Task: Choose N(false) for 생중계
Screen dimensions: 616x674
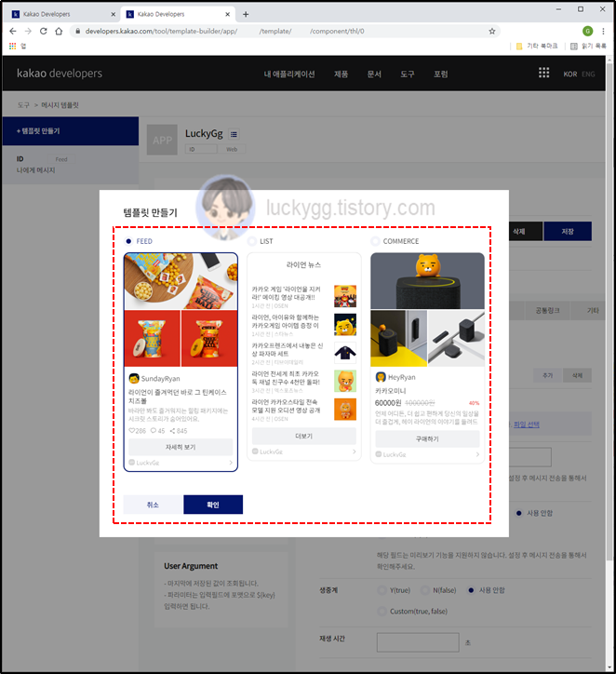Action: click(x=425, y=590)
